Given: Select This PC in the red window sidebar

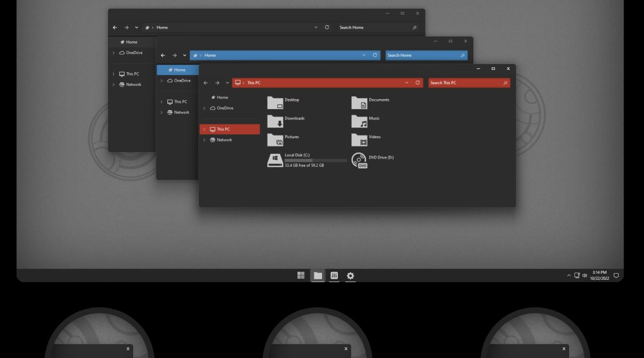Looking at the screenshot, I should pos(230,129).
